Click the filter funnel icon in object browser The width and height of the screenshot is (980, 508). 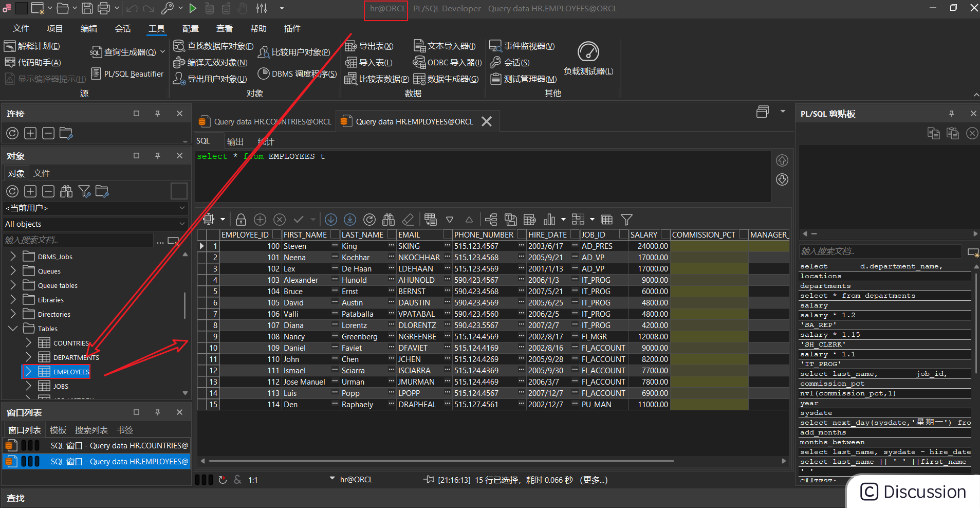pos(84,192)
